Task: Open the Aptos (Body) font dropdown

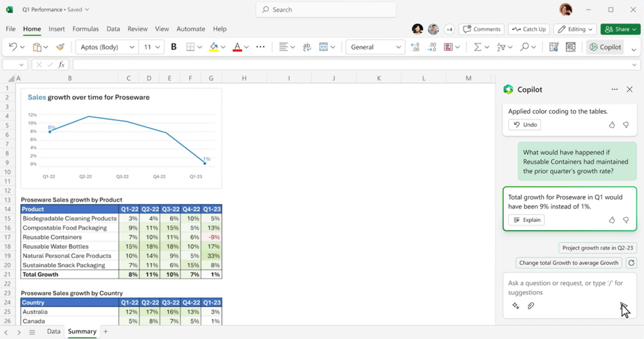Action: 107,47
